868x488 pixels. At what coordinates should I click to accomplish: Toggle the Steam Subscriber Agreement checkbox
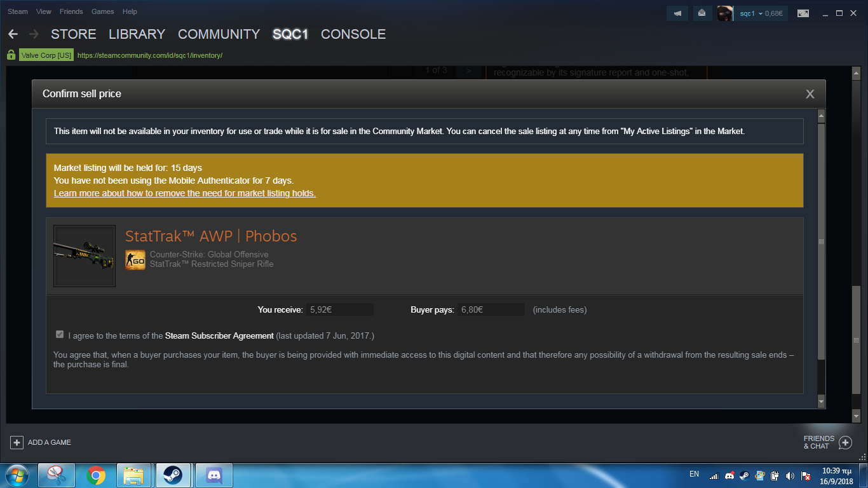point(60,335)
